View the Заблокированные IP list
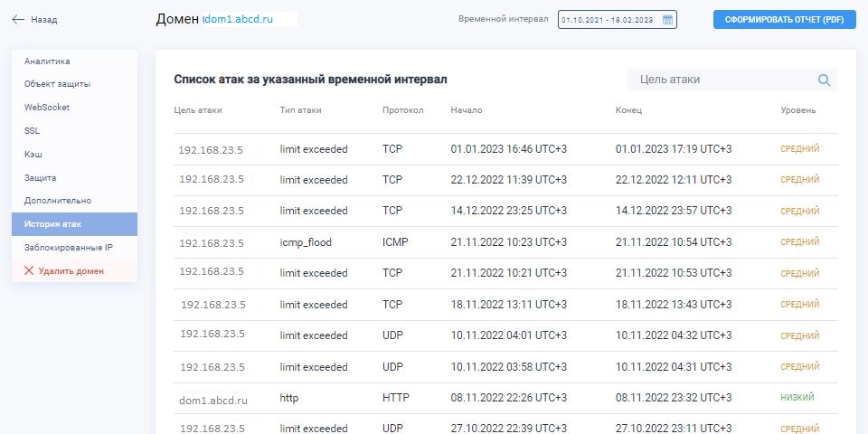This screenshot has width=868, height=434. click(69, 247)
